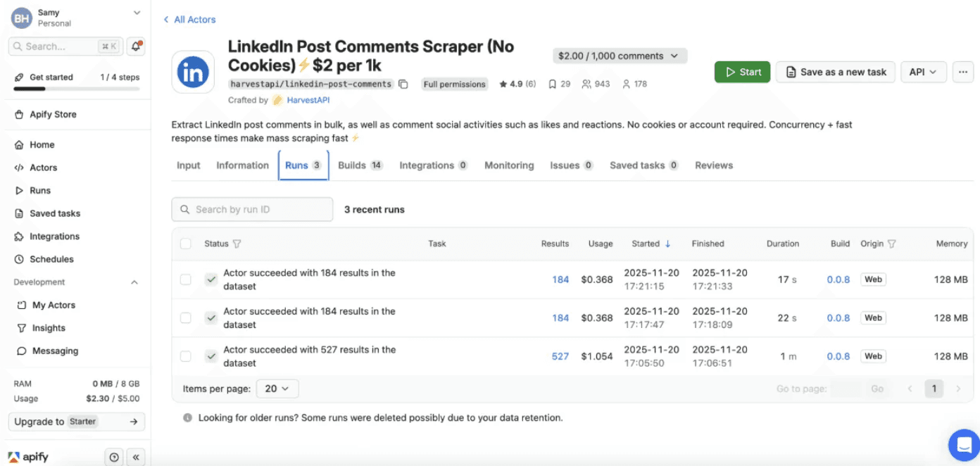Click the star rating 4.9 icon
The image size is (980, 466).
click(503, 84)
